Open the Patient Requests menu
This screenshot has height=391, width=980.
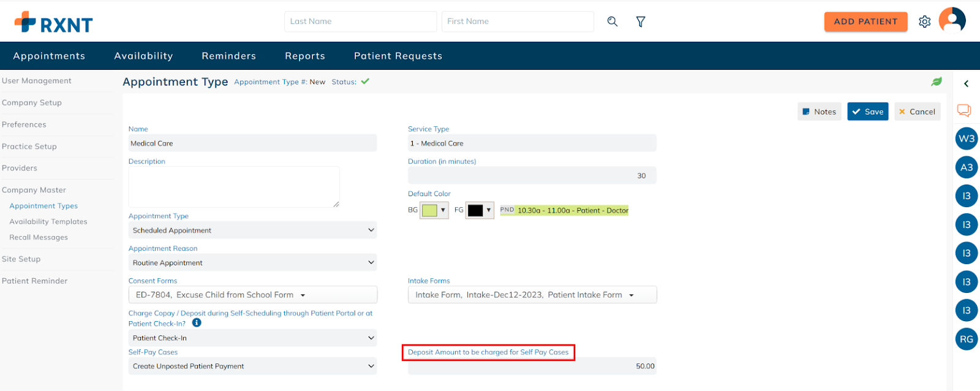[x=398, y=56]
